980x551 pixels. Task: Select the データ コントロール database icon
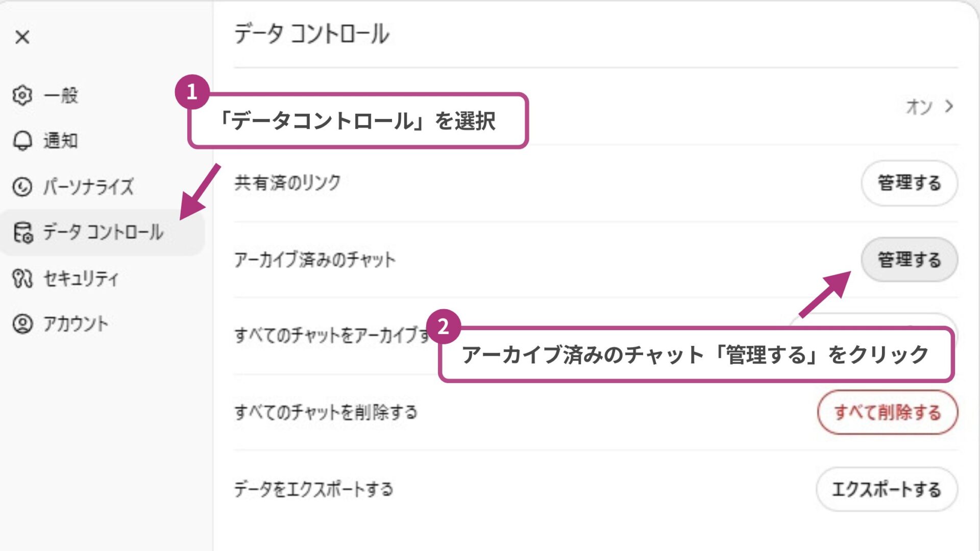pyautogui.click(x=22, y=233)
